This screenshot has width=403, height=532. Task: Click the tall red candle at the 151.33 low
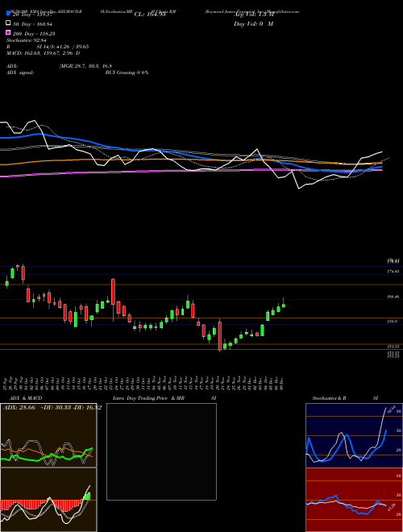tap(220, 336)
